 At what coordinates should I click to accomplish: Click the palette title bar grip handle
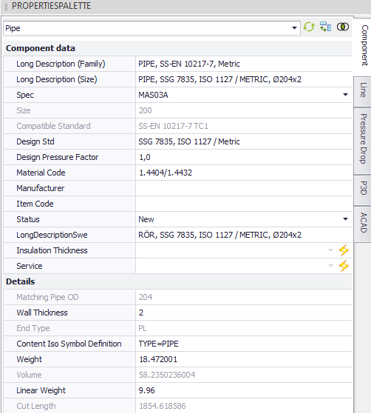(6, 6)
